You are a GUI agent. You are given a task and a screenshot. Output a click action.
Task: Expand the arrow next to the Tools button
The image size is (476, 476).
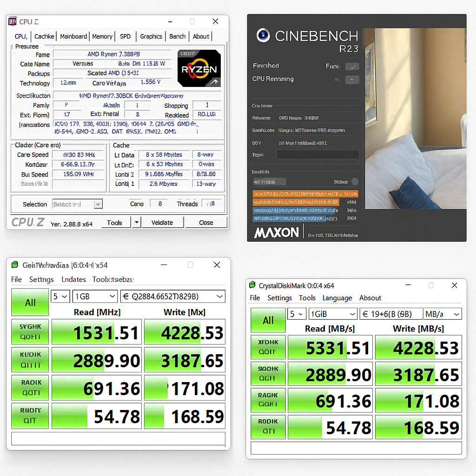point(137,222)
